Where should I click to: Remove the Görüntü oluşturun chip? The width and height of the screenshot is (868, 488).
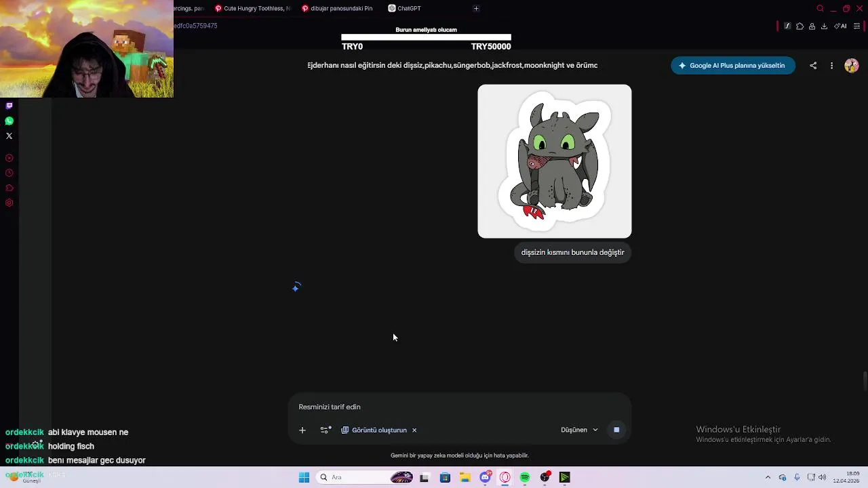(414, 430)
